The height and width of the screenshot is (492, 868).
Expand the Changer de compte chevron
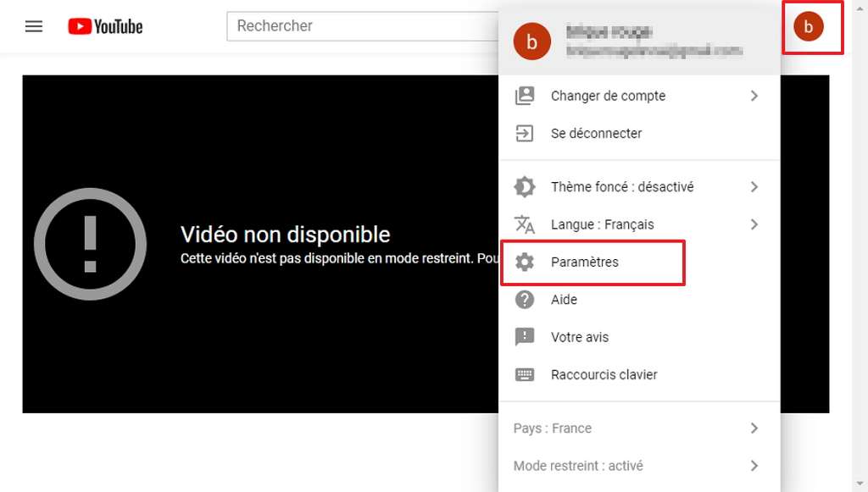pyautogui.click(x=754, y=96)
